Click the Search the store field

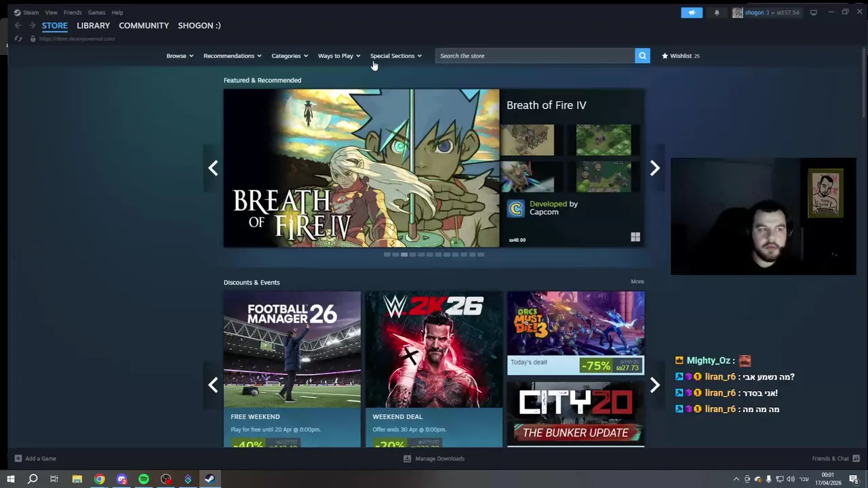click(535, 56)
